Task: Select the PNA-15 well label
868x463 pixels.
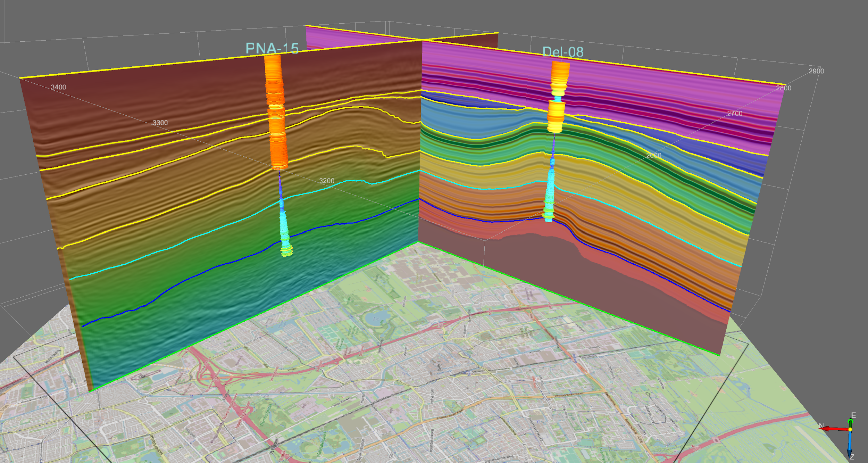Action: pos(272,48)
